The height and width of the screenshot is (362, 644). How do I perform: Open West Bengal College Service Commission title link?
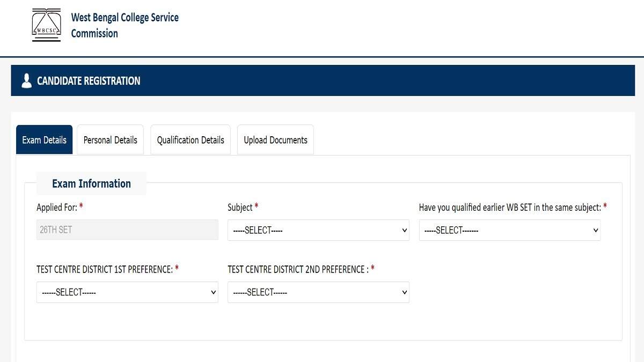click(125, 25)
